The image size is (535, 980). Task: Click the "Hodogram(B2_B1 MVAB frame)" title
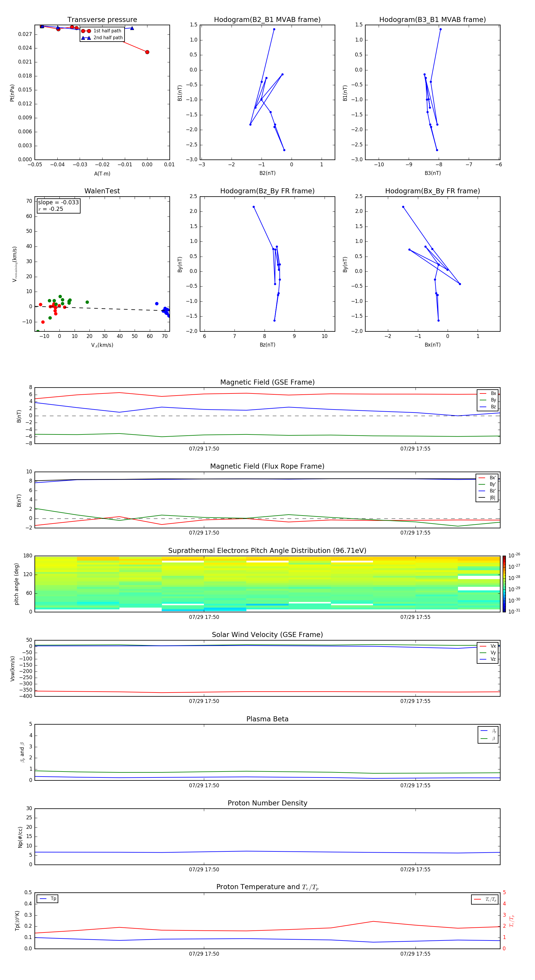[x=267, y=20]
